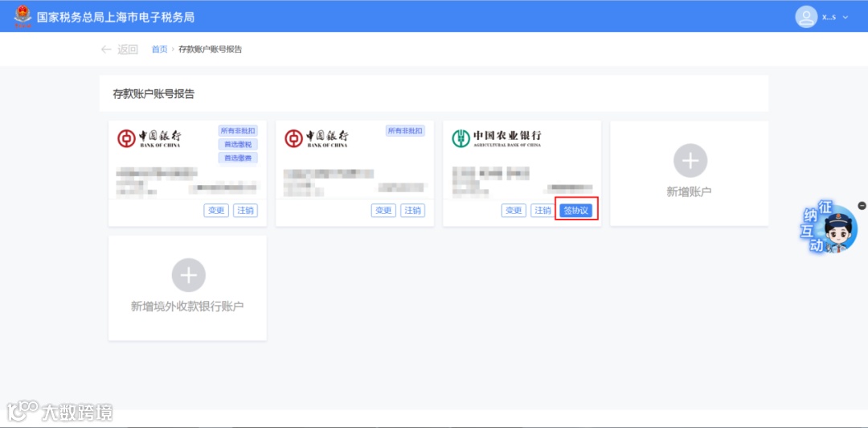Click second Bank of China card logo
This screenshot has height=428, width=868.
coord(316,138)
